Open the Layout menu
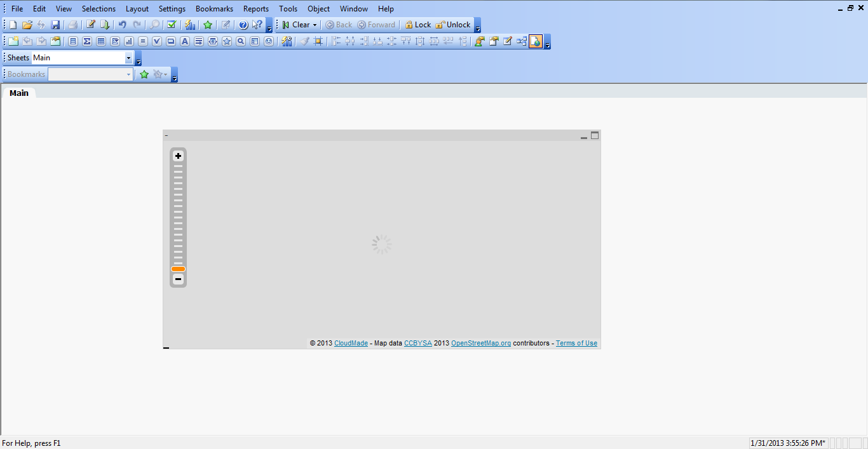 point(137,9)
